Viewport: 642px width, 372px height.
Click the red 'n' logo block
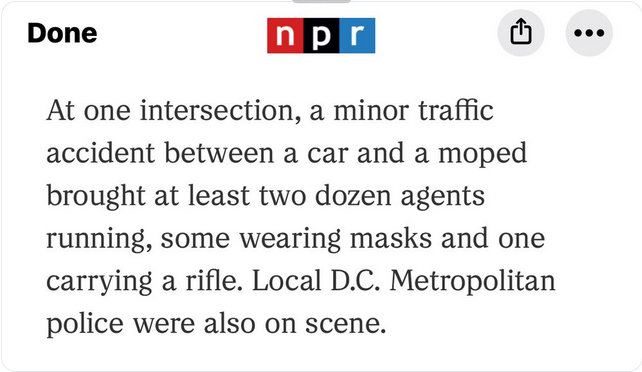coord(285,36)
